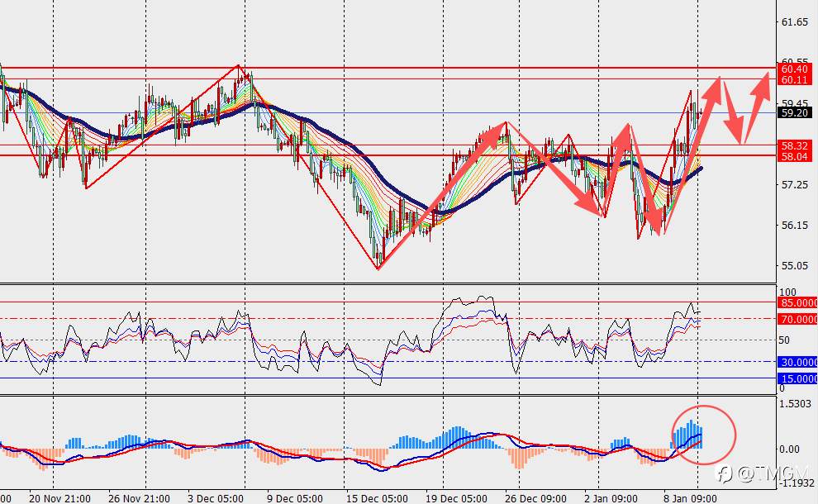Click the 50 midline scale label
The height and width of the screenshot is (504, 818).
coord(784,340)
